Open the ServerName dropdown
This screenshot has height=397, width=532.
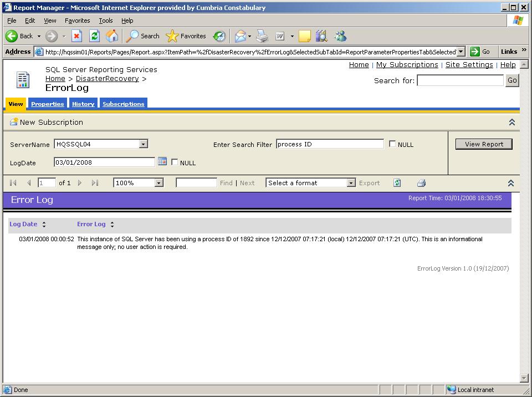143,144
